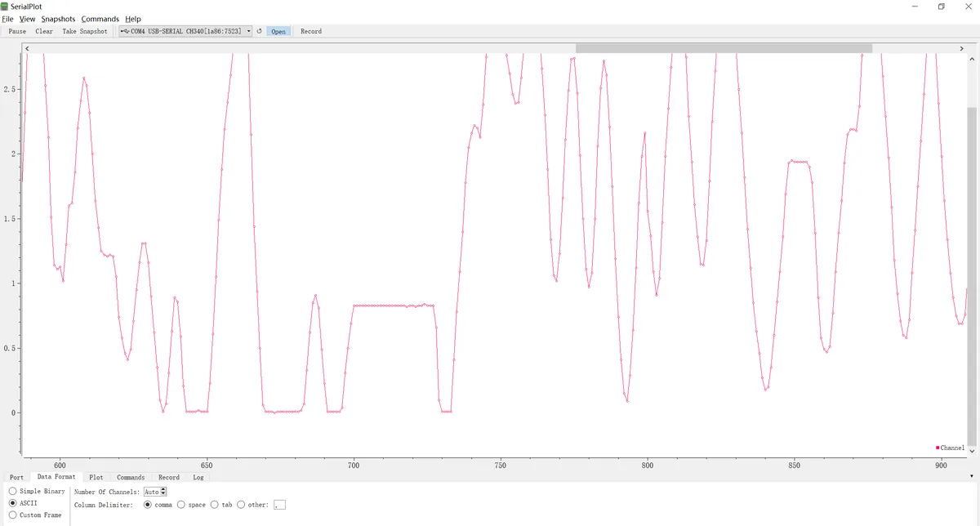Viewport: 980px width, 526px height.
Task: Click the horizontal scrollbar left arrow
Action: pos(27,48)
